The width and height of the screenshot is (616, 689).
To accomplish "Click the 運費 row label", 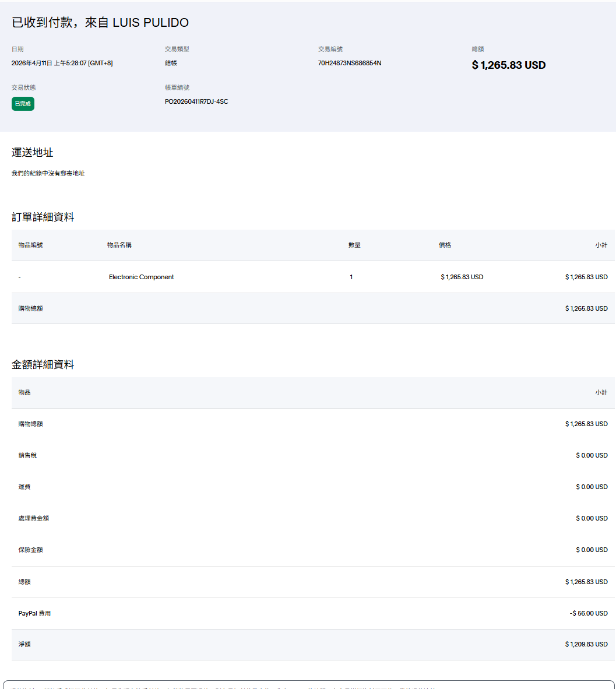I will point(24,487).
